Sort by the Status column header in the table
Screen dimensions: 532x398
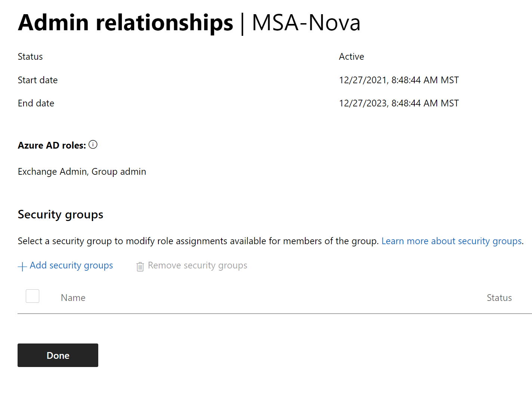499,298
